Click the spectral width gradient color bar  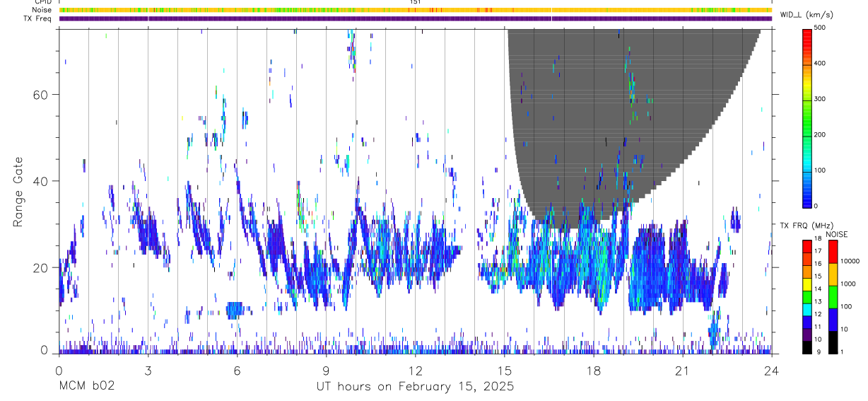coord(807,117)
